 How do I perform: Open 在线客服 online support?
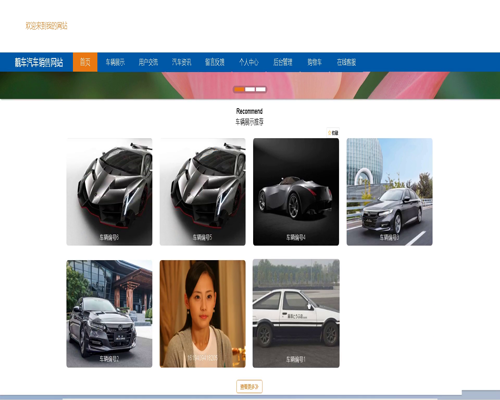(346, 62)
